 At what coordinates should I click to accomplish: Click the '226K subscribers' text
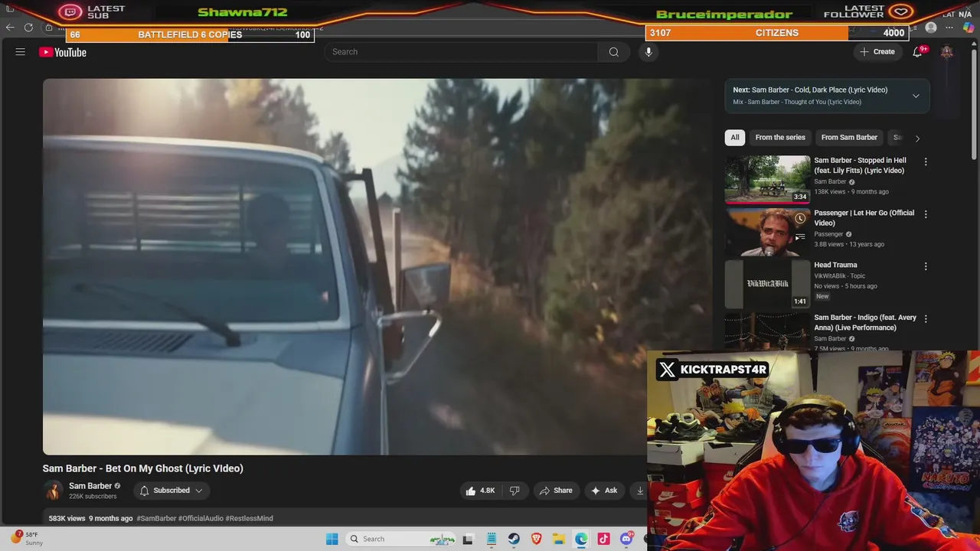(93, 497)
